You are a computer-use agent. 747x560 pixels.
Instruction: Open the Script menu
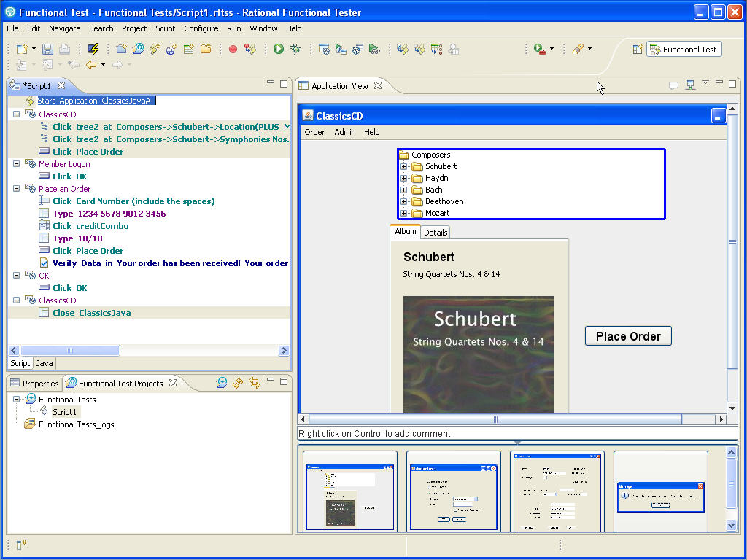(x=165, y=28)
